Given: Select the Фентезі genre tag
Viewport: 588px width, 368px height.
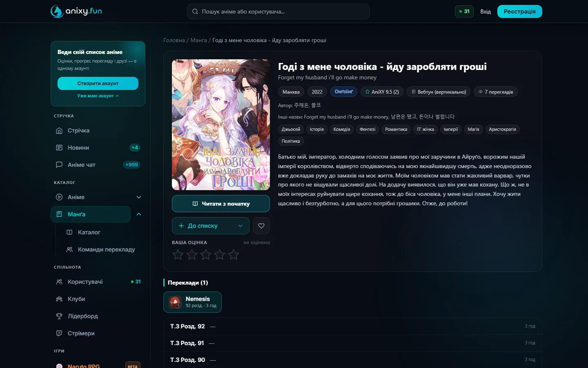Looking at the screenshot, I should tap(367, 130).
